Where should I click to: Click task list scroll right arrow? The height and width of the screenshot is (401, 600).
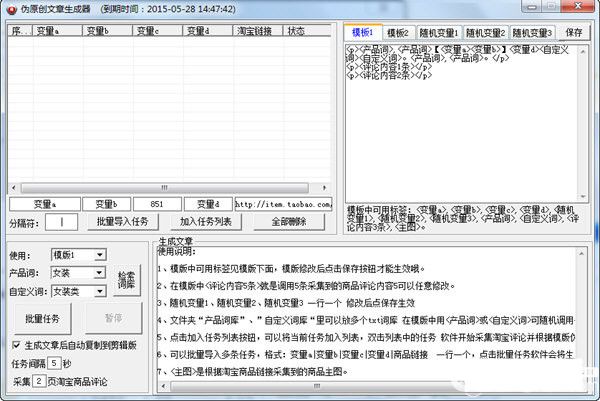(324, 188)
